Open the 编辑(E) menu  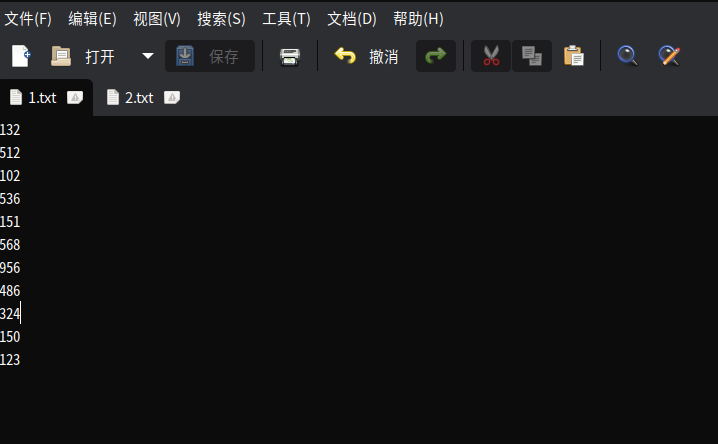[92, 19]
